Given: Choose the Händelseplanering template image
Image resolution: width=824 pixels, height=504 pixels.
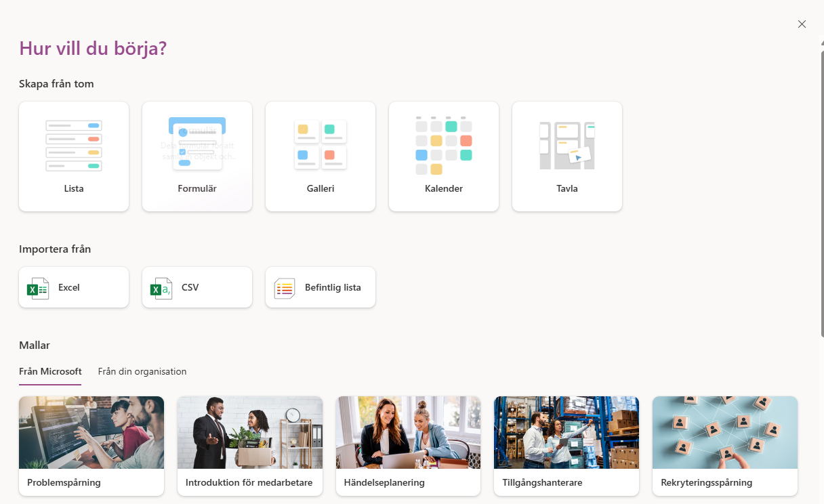Looking at the screenshot, I should (409, 432).
